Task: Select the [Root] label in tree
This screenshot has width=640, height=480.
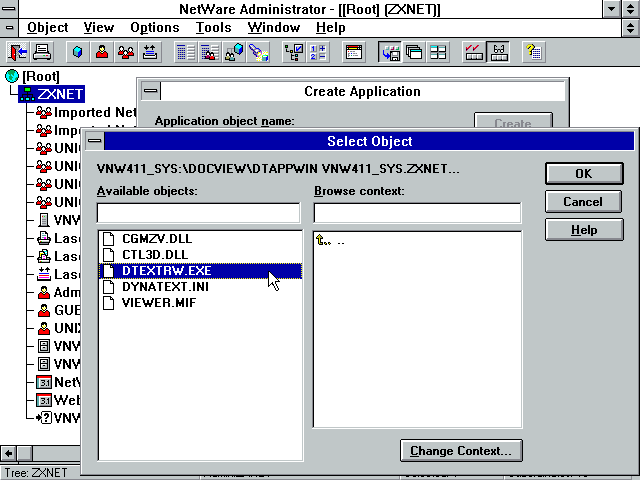Action: coord(41,76)
